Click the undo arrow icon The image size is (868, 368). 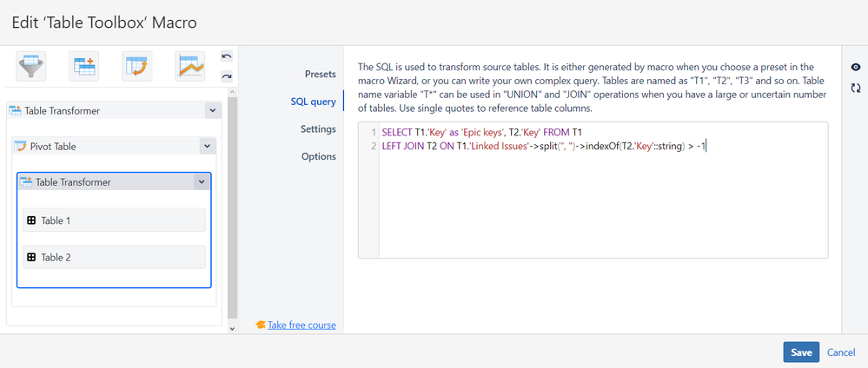pyautogui.click(x=227, y=57)
